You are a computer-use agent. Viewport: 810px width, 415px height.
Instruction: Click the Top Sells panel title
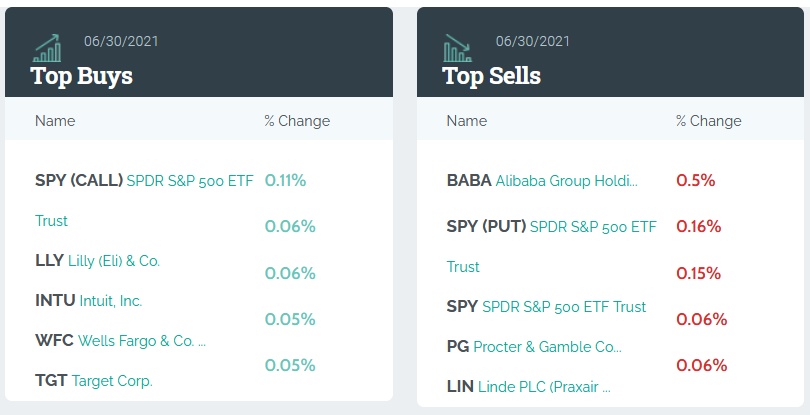point(491,75)
